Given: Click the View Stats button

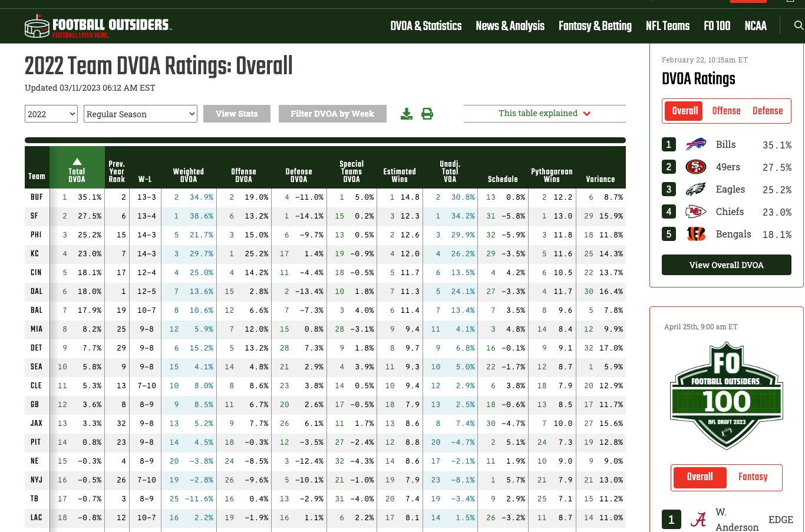Looking at the screenshot, I should [237, 114].
